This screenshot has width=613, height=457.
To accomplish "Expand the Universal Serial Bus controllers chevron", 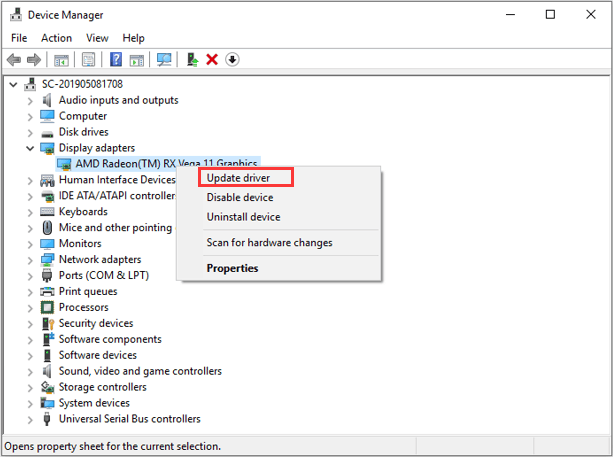I will [x=30, y=420].
